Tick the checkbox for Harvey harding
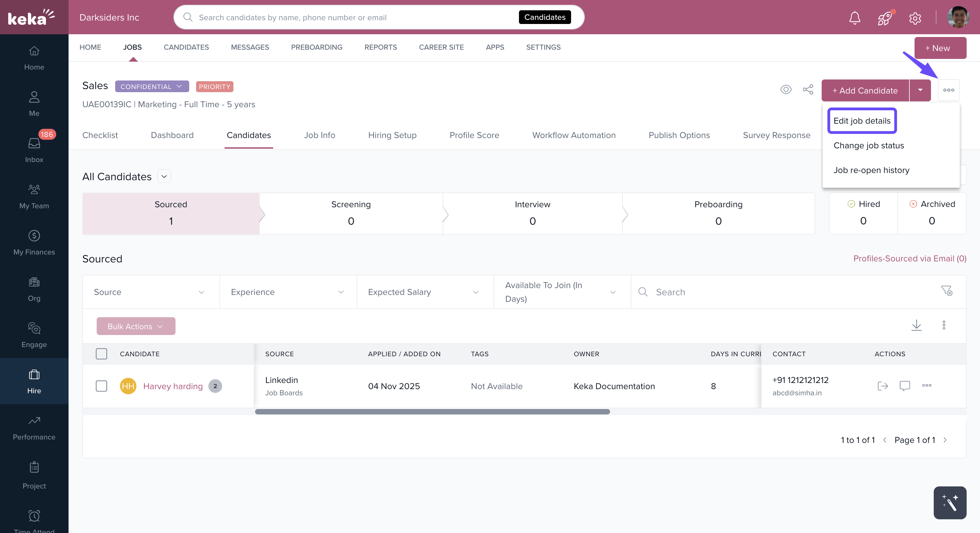Screen dimensions: 980x533 [101, 386]
